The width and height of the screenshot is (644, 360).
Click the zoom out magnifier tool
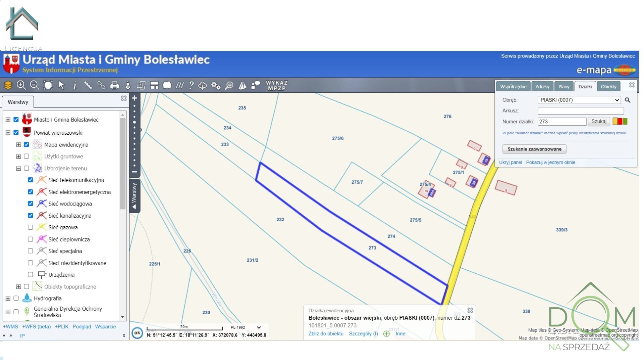(x=34, y=85)
